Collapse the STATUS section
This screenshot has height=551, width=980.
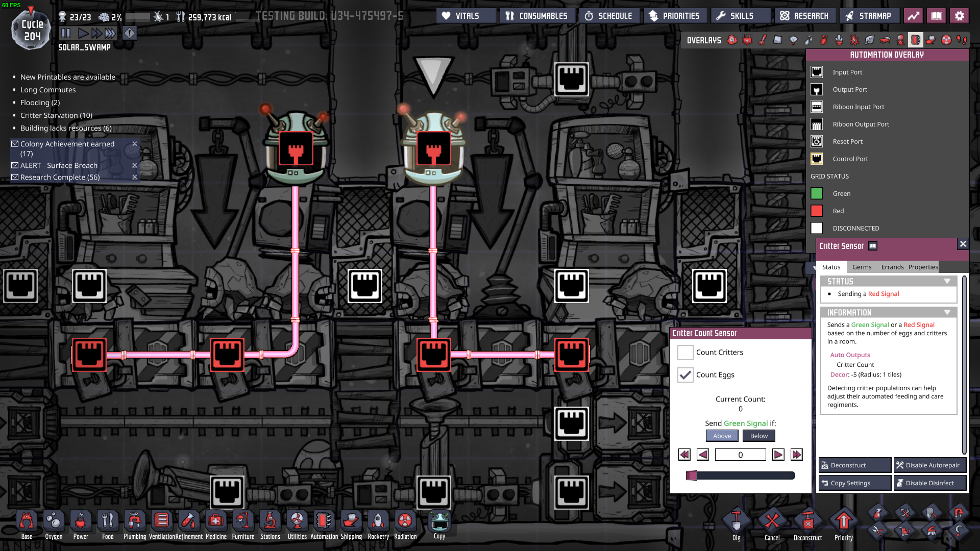coord(947,282)
